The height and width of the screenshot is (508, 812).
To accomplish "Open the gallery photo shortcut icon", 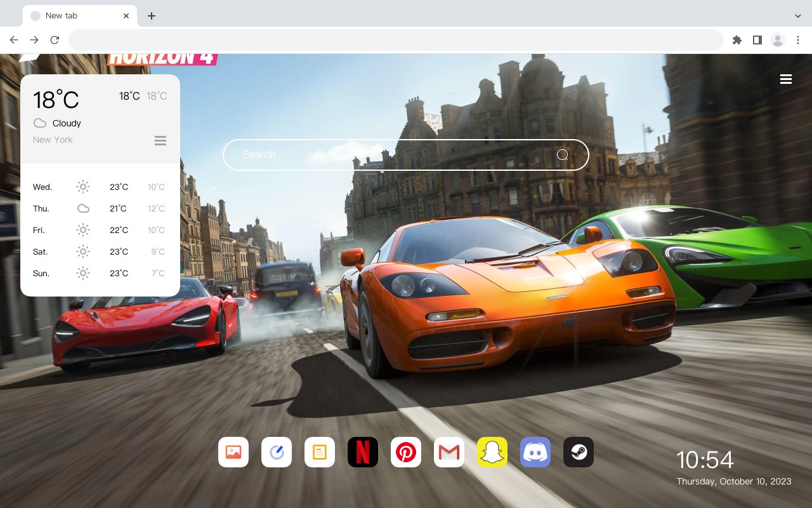I will (233, 452).
